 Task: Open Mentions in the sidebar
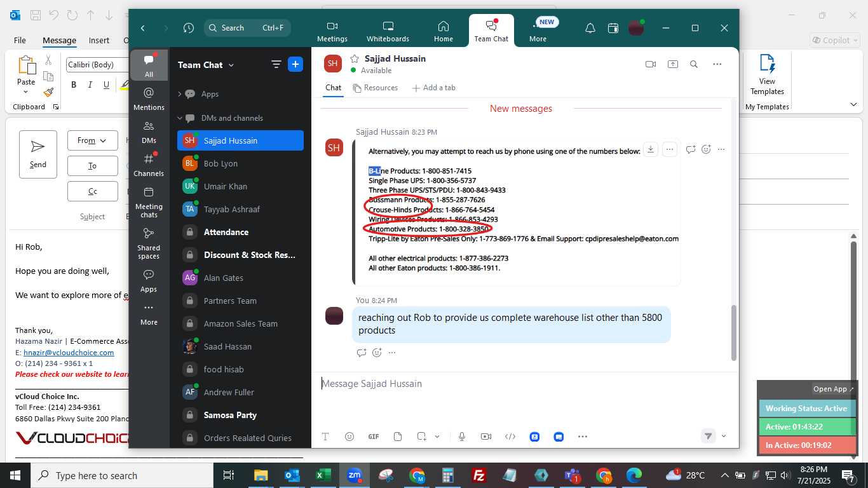(x=149, y=99)
